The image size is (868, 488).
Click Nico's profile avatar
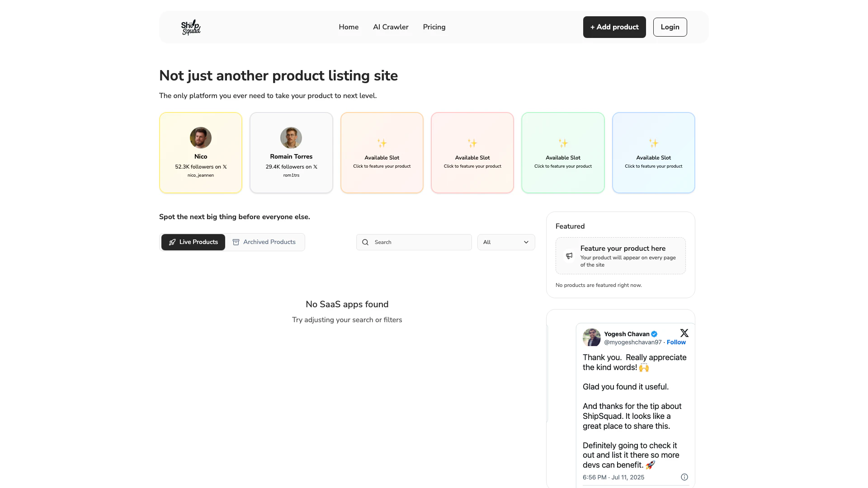click(201, 138)
